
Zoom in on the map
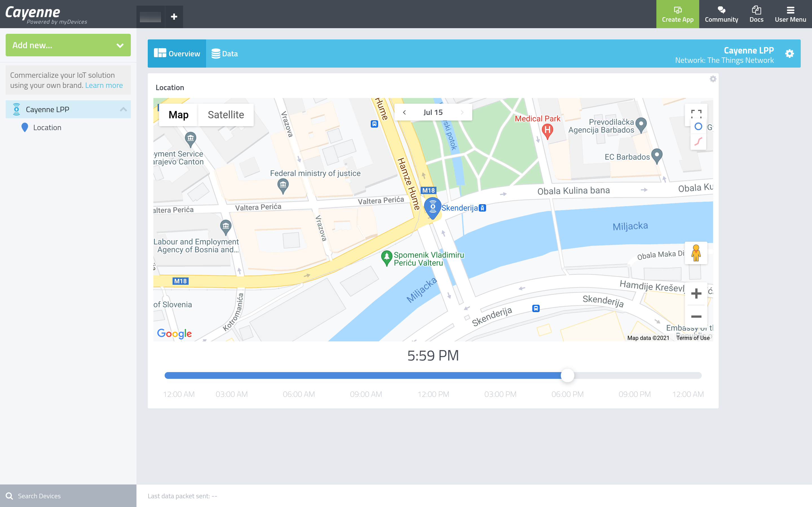pos(697,293)
